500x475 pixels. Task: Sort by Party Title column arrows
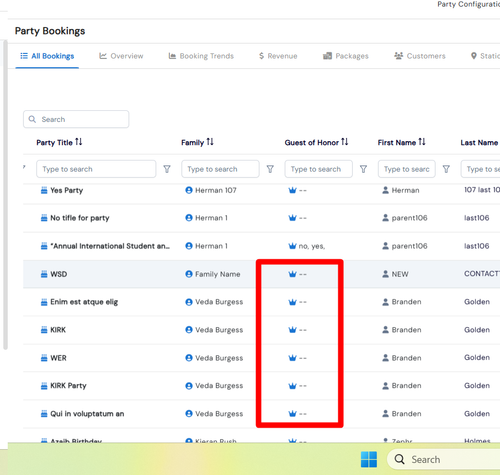click(79, 142)
